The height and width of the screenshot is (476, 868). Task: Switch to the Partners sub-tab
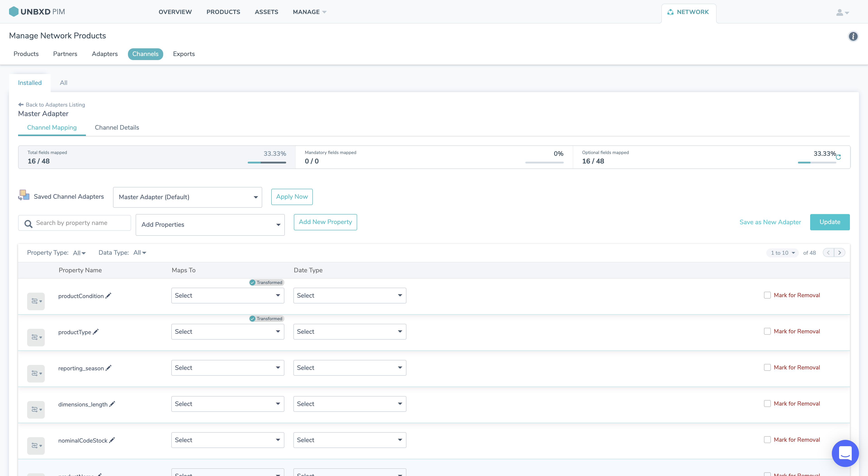[x=65, y=54]
